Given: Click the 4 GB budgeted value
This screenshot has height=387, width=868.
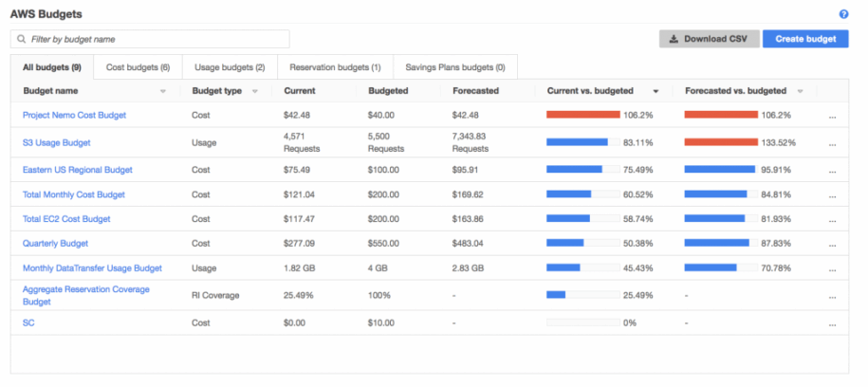Looking at the screenshot, I should 379,268.
